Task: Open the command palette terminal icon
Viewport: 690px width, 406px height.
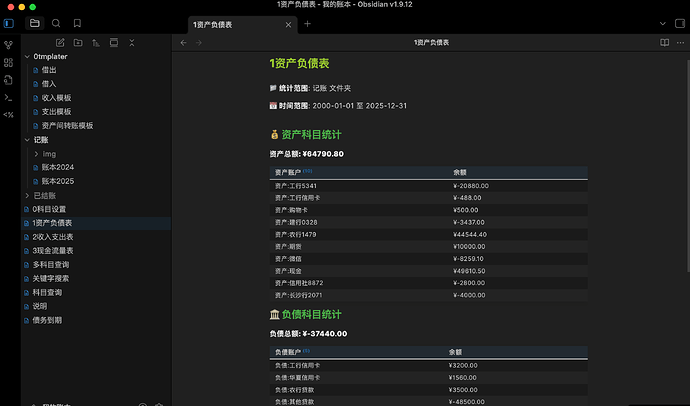Action: click(x=10, y=96)
